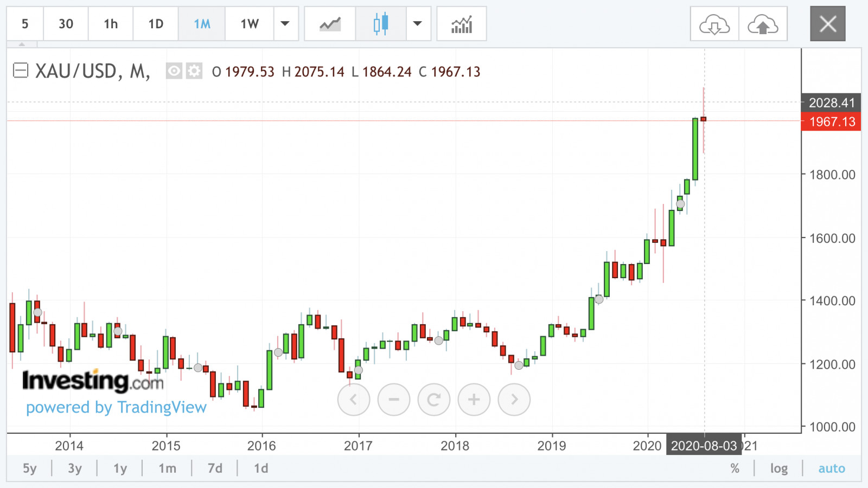Select the 1W interval tab
Viewport: 868px width, 488px height.
tap(250, 24)
